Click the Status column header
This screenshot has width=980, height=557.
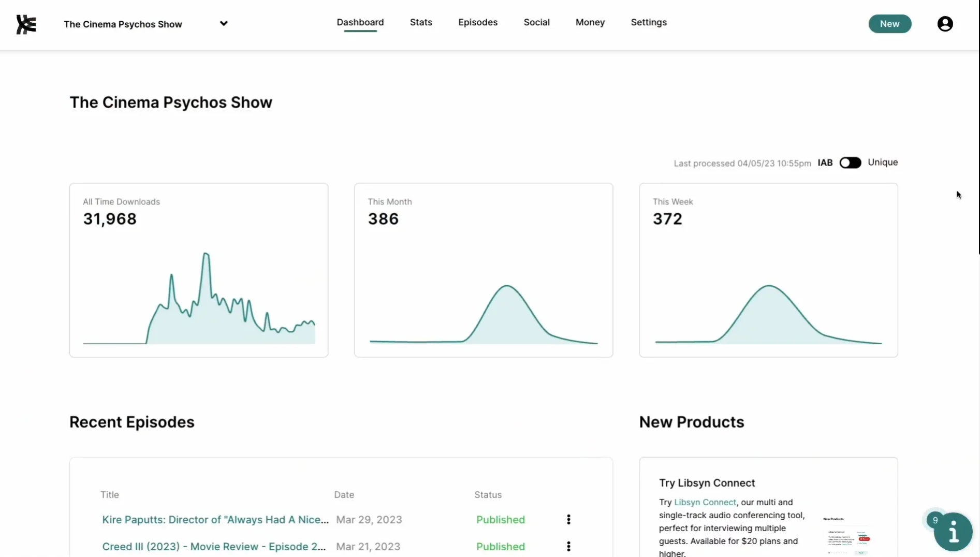click(488, 494)
